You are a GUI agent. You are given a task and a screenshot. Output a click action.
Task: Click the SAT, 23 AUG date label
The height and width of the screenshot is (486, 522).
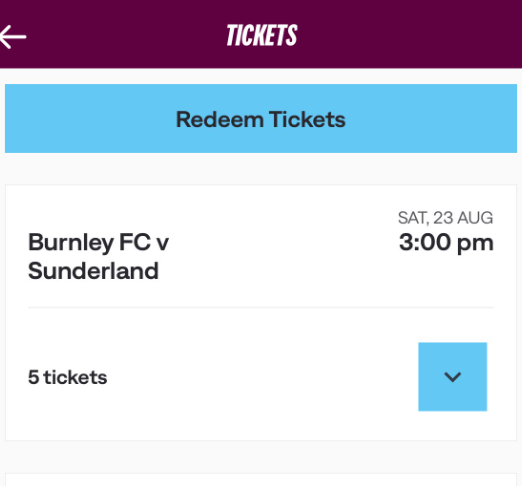(x=446, y=218)
